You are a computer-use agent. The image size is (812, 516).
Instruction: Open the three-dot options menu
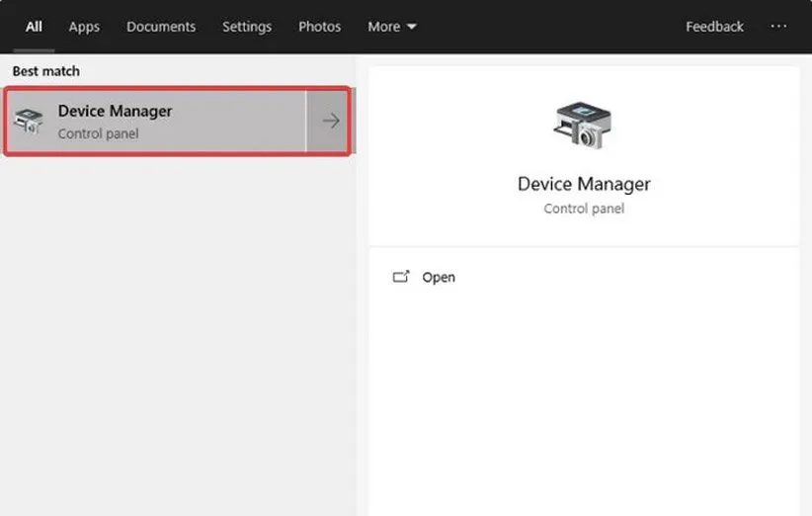click(x=779, y=27)
